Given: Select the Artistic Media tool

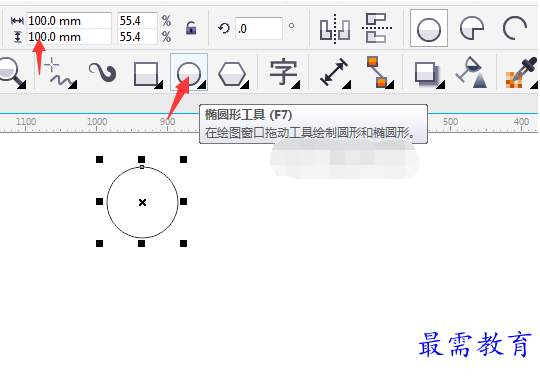Looking at the screenshot, I should [x=102, y=72].
